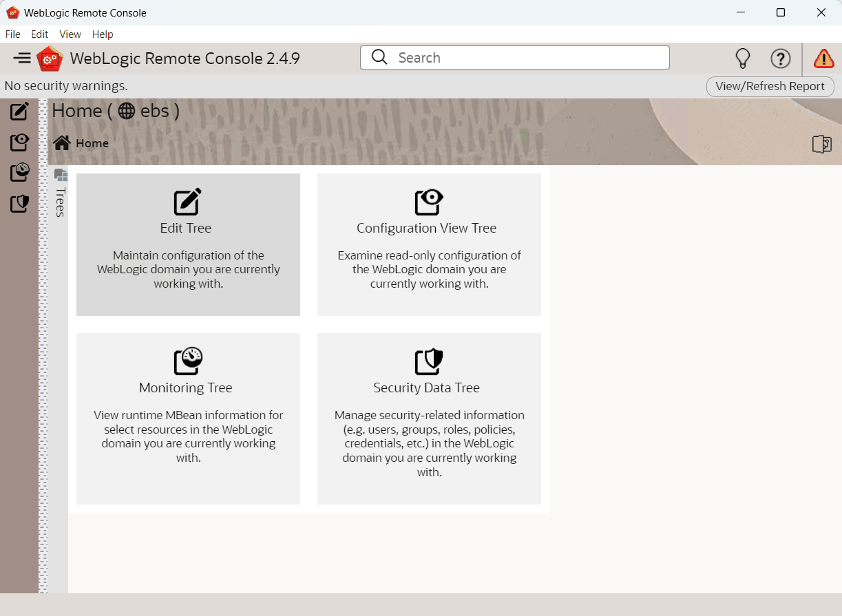Click 'View runtime MBean information' description text
Screen dimensions: 842x616
click(189, 415)
